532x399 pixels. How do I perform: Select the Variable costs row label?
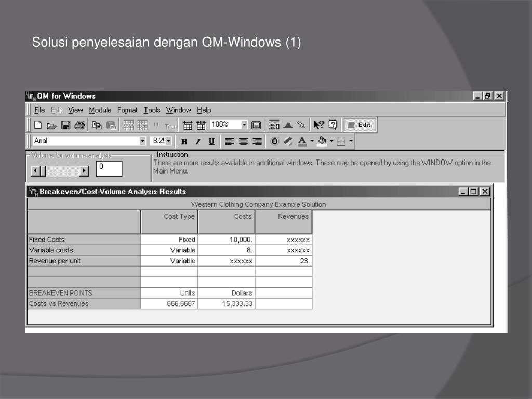coord(84,250)
